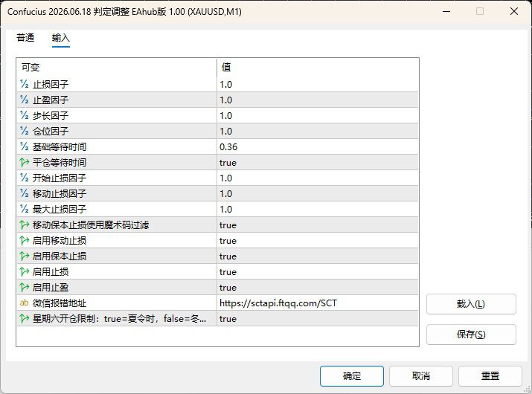Select the 星期六开仓限制 row label
The image size is (532, 394).
pos(119,318)
